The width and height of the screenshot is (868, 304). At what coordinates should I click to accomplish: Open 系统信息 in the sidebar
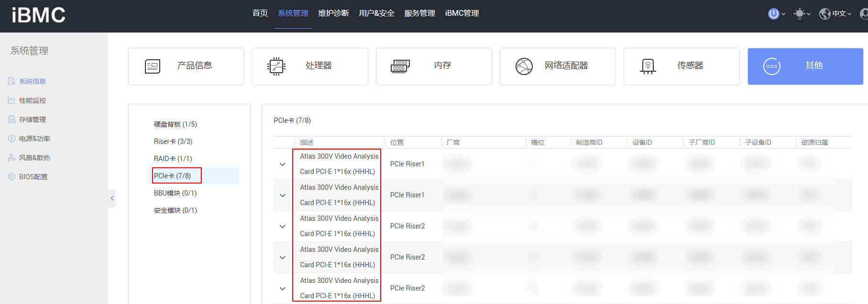click(x=33, y=81)
